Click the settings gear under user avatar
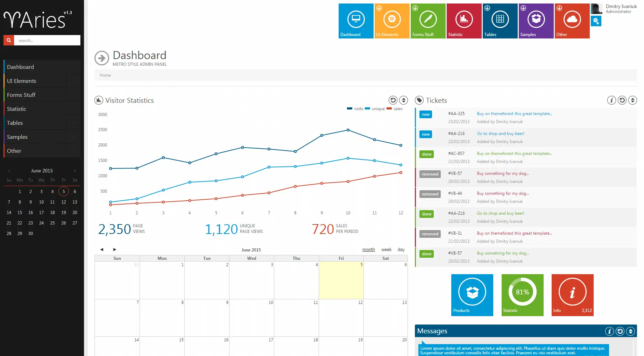644x356 pixels. 596,21
